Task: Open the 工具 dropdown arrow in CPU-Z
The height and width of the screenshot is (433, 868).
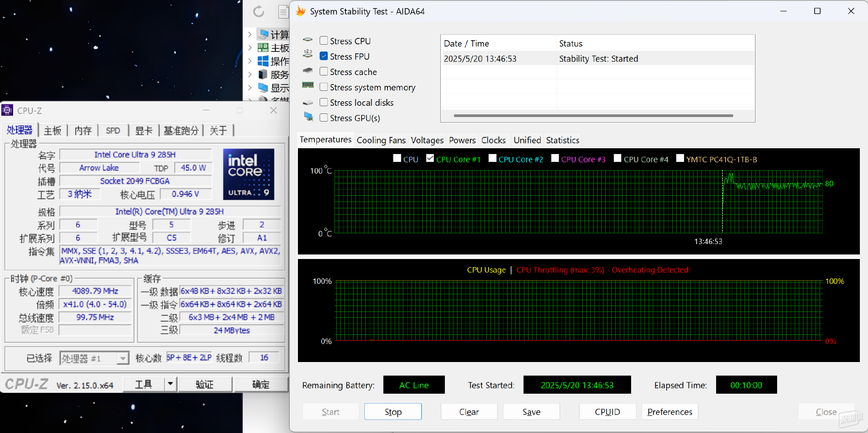Action: click(x=170, y=384)
